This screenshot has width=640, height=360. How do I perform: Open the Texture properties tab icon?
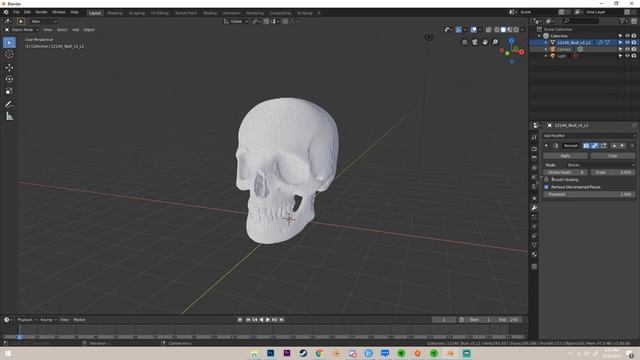(x=534, y=267)
